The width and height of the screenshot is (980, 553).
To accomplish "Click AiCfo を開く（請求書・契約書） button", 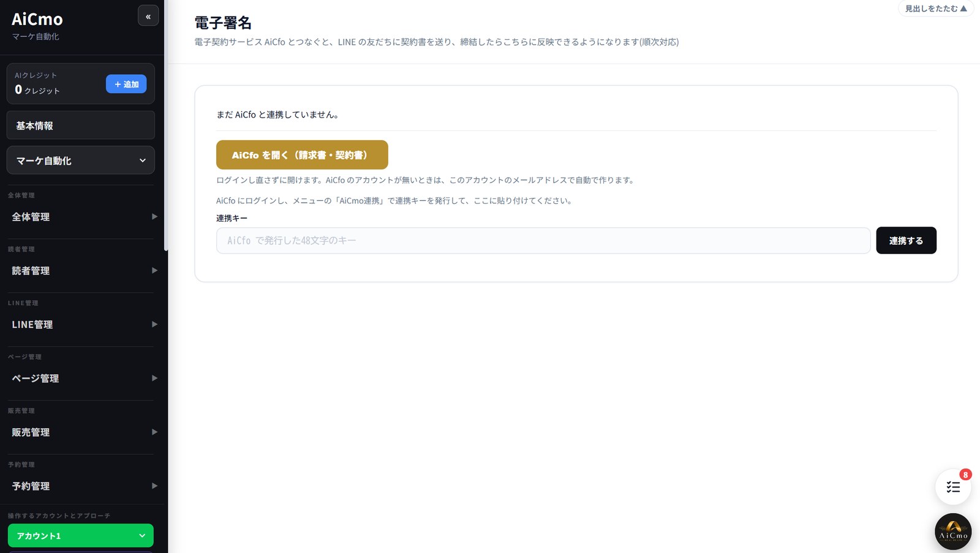I will (x=302, y=155).
